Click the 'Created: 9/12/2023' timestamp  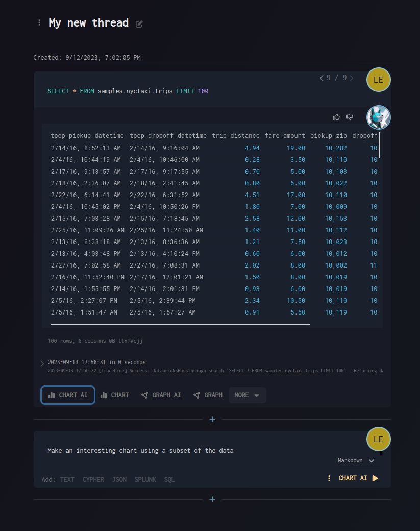click(x=87, y=58)
